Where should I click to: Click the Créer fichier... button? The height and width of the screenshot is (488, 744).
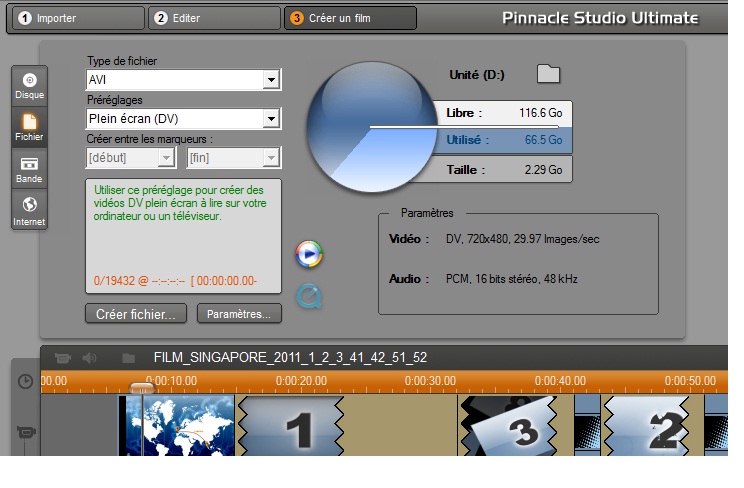(136, 314)
